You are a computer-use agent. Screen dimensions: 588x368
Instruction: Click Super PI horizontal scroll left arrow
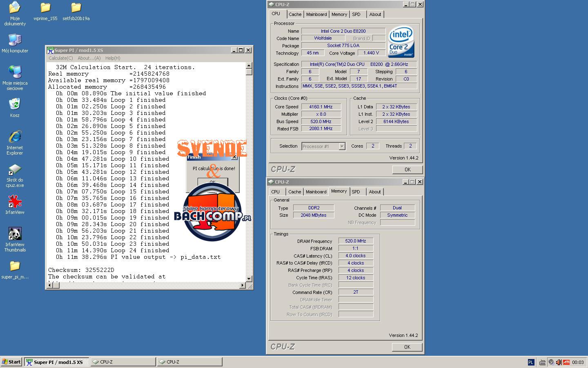(50, 285)
